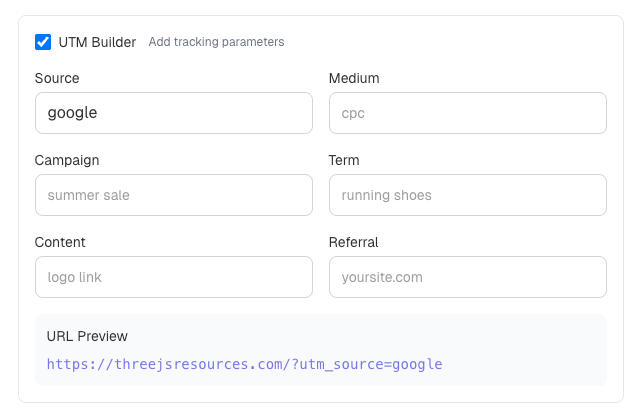Click the Referral field label
Image resolution: width=642 pixels, height=420 pixels.
[353, 242]
